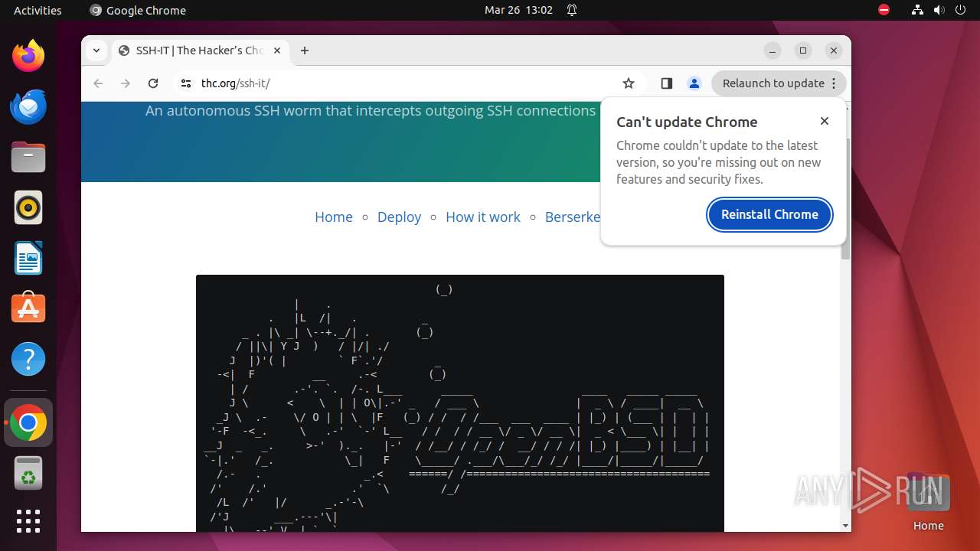
Task: Toggle Chrome side panel
Action: [x=666, y=83]
